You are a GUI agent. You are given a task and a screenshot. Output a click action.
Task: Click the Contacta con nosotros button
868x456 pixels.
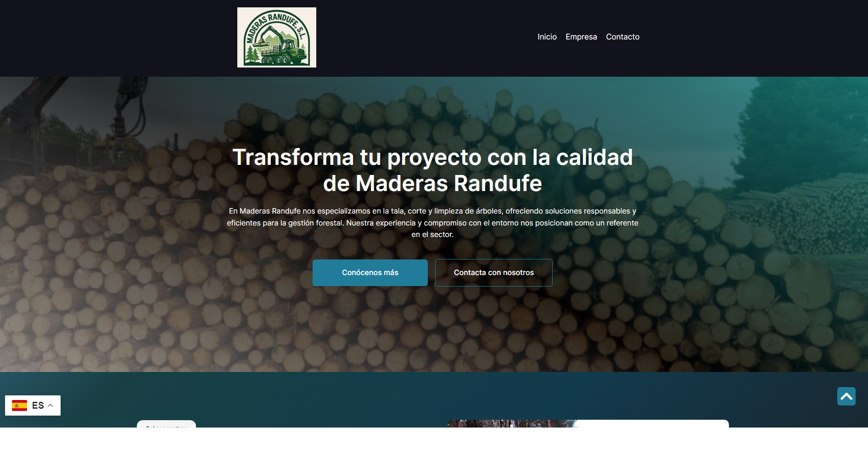coord(494,273)
